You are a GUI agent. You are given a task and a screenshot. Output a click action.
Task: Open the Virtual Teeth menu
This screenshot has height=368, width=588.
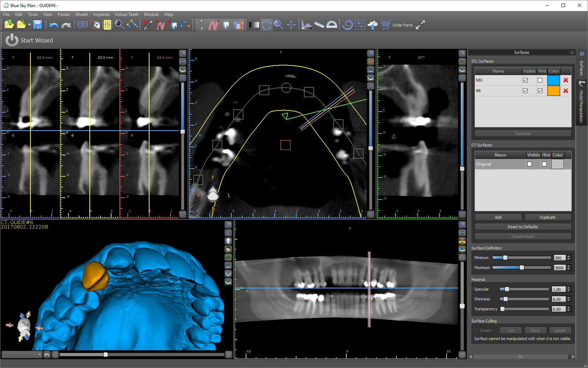click(127, 15)
